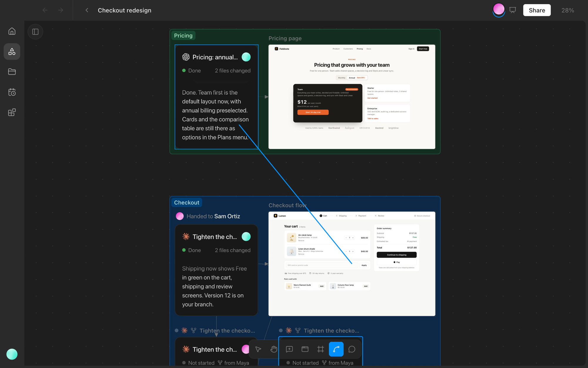Click the chevron beside Checkout redesign

(x=87, y=10)
